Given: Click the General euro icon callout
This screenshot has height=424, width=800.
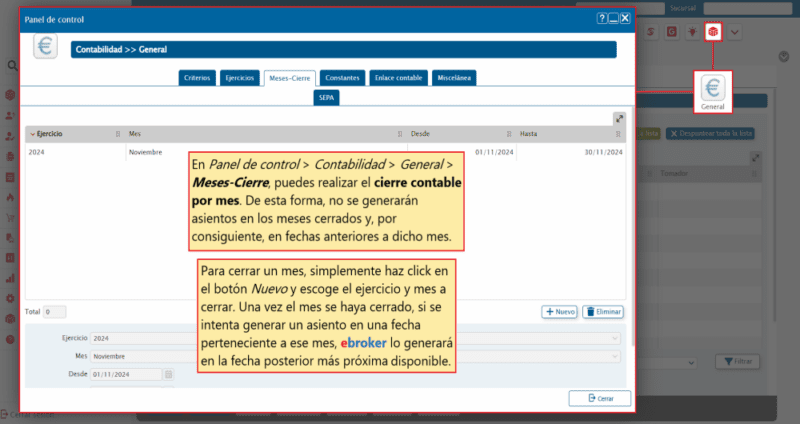Looking at the screenshot, I should 713,91.
